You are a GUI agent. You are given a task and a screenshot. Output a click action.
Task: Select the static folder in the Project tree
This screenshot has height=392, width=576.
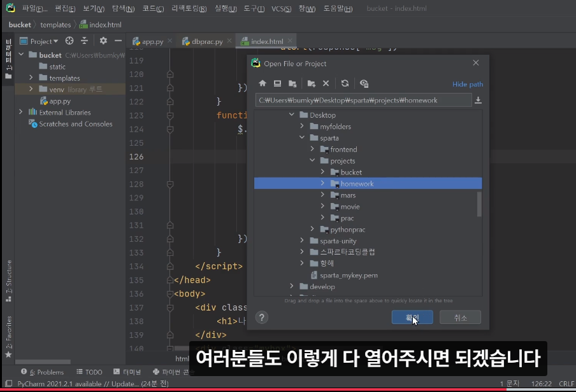pos(57,66)
